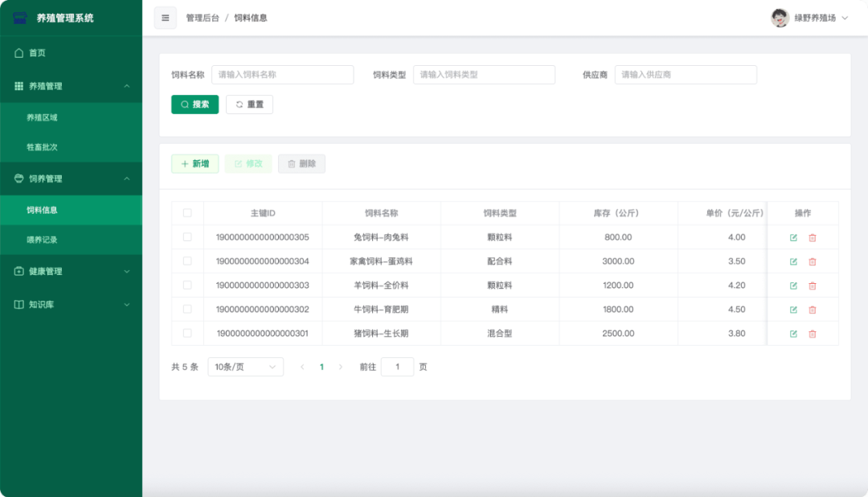Click the collapse sidebar hamburger icon

point(166,18)
